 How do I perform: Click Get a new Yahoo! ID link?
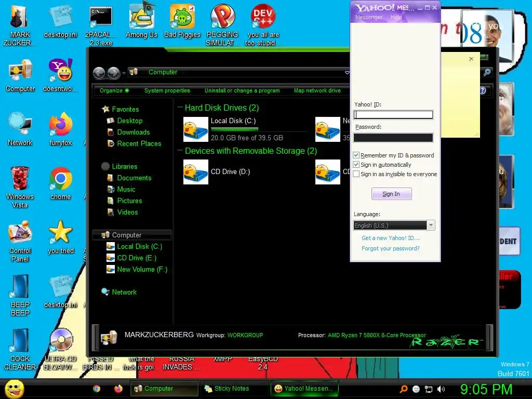pyautogui.click(x=391, y=238)
